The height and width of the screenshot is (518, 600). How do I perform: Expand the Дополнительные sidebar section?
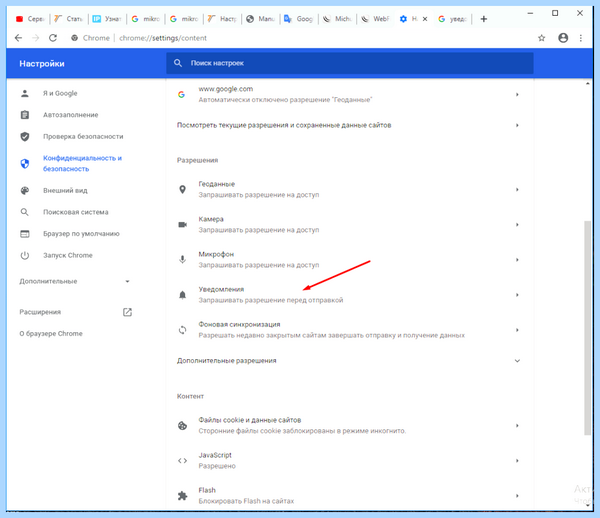[127, 282]
